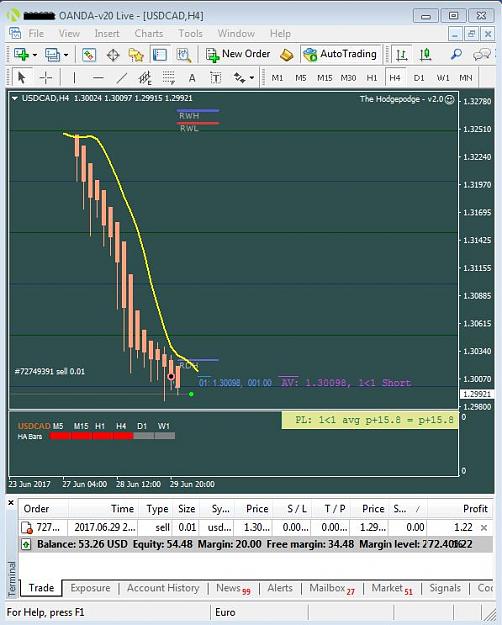The width and height of the screenshot is (502, 625).
Task: Open the New Order dialog
Action: coord(238,54)
